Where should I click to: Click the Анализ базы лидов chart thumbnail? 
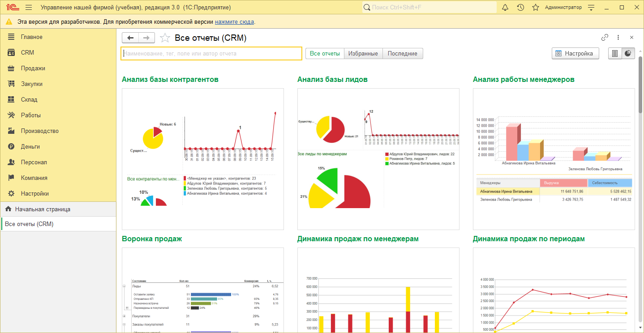tap(378, 159)
